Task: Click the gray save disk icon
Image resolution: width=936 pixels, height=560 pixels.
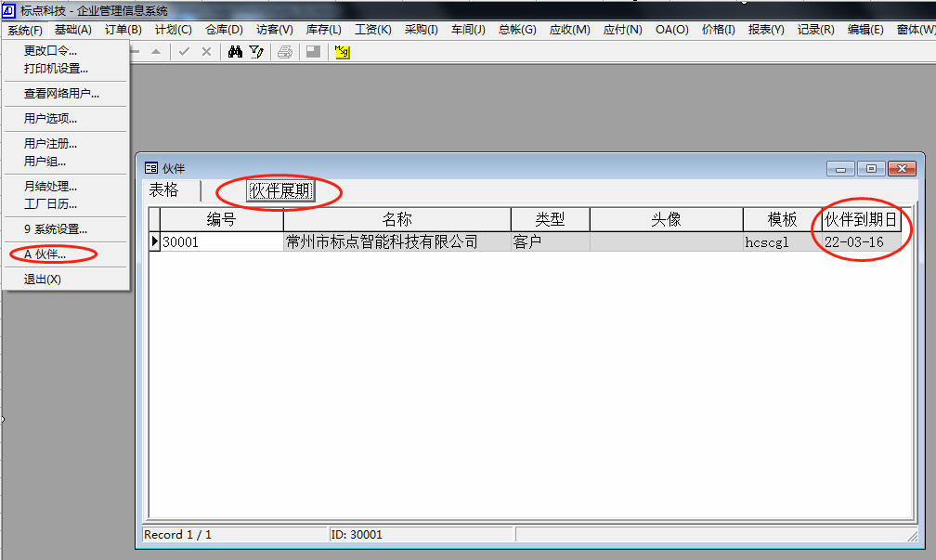Action: [313, 52]
